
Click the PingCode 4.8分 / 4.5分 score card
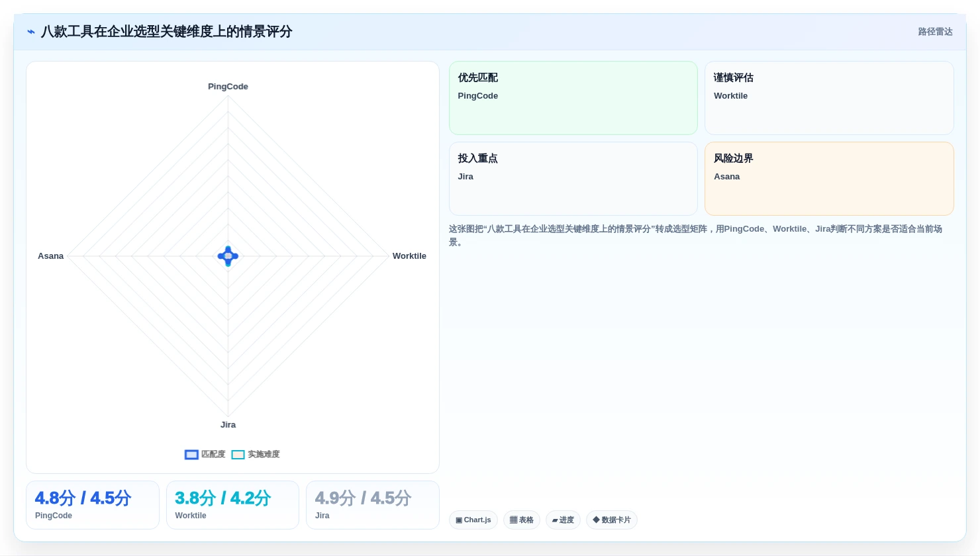93,505
